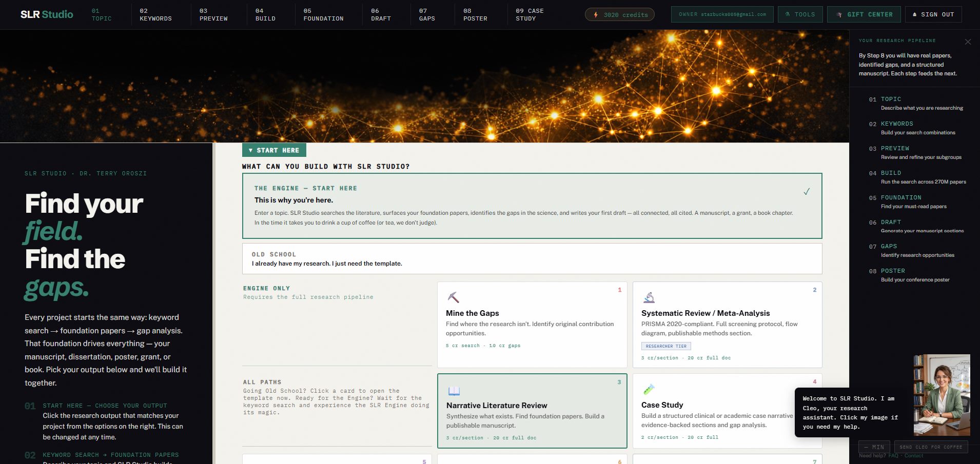Select 04 Build in pipeline sidebar
Viewport: 980px width, 464px height.
(x=916, y=177)
